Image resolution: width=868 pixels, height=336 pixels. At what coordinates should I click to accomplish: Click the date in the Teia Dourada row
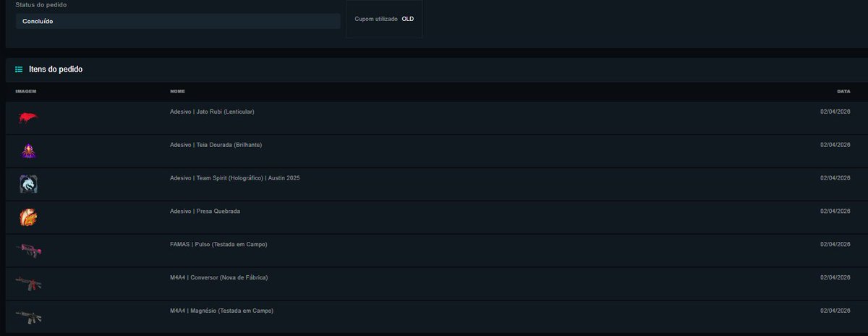pyautogui.click(x=835, y=145)
